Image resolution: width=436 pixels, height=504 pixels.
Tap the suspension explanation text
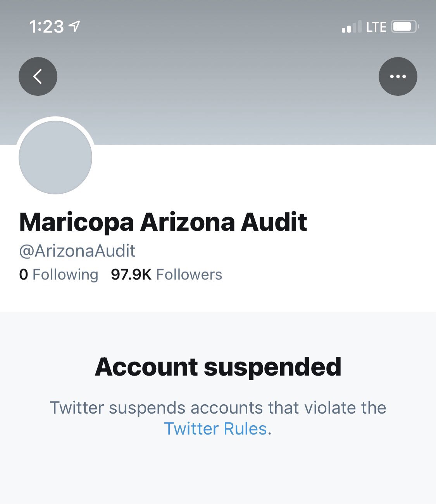[x=218, y=407]
